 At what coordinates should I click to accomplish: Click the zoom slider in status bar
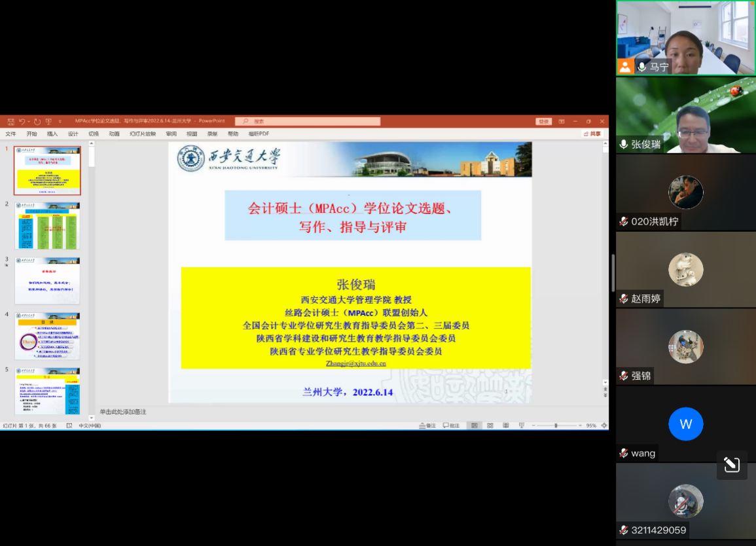(x=556, y=426)
